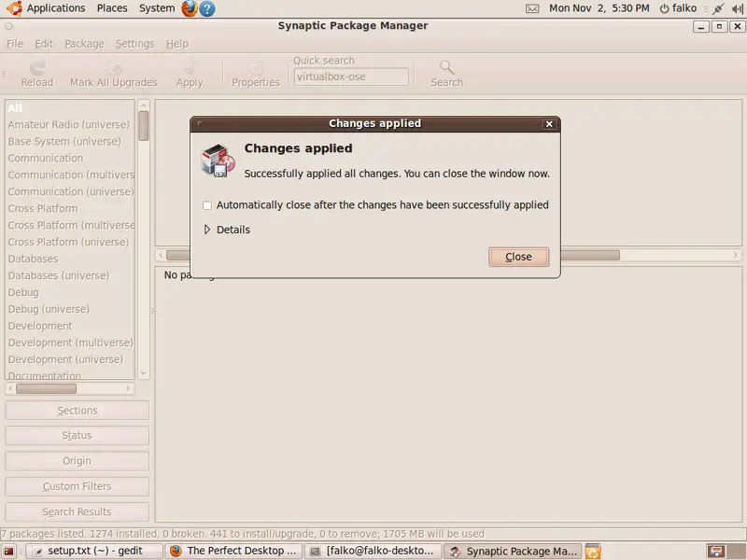Open the System menu in the top panel

(157, 8)
